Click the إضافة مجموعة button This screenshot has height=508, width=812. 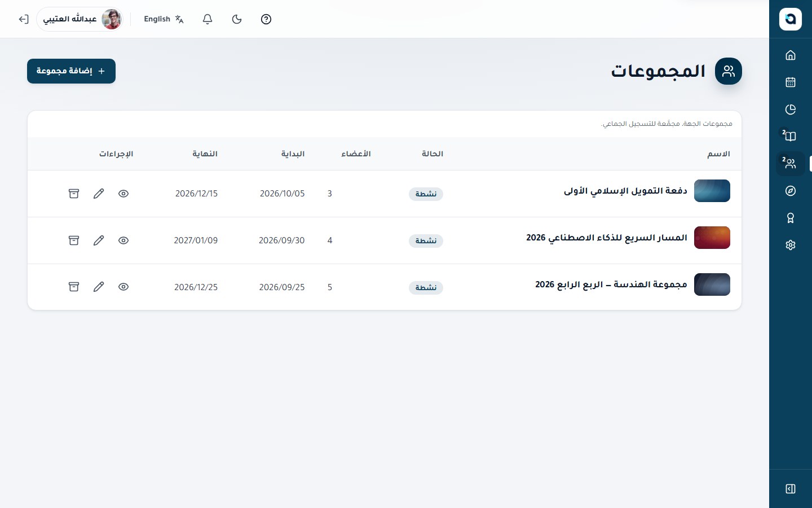pos(71,71)
